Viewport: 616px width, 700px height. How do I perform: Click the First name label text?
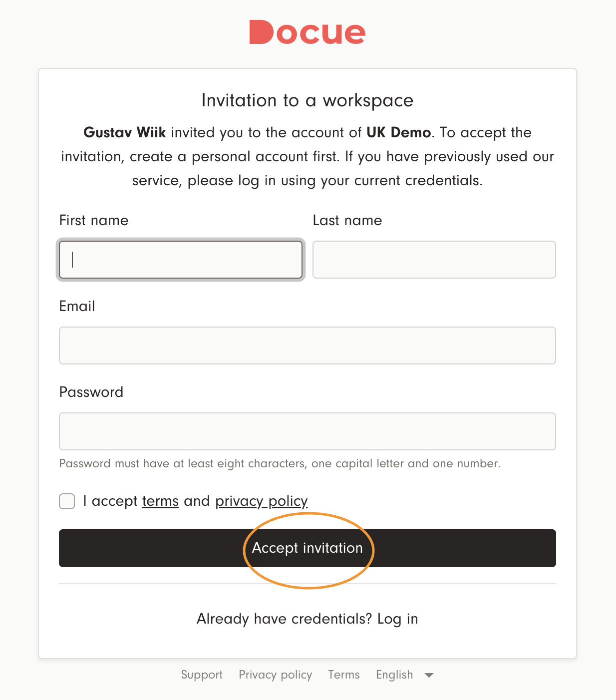94,221
